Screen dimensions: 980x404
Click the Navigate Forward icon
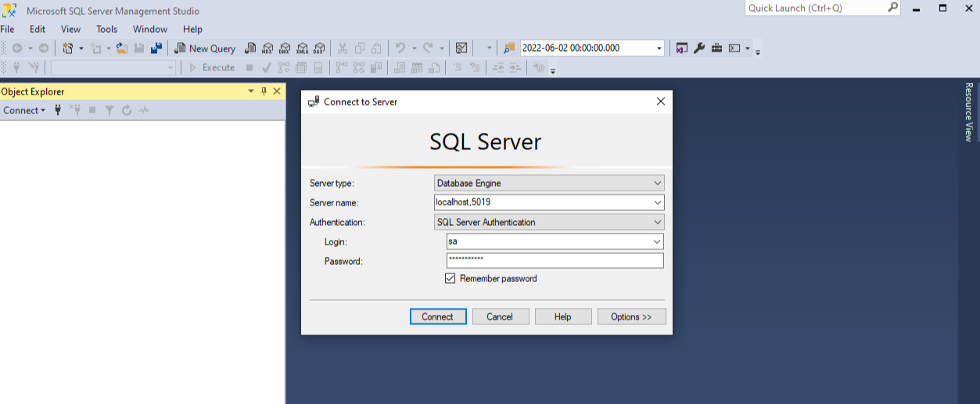(44, 48)
